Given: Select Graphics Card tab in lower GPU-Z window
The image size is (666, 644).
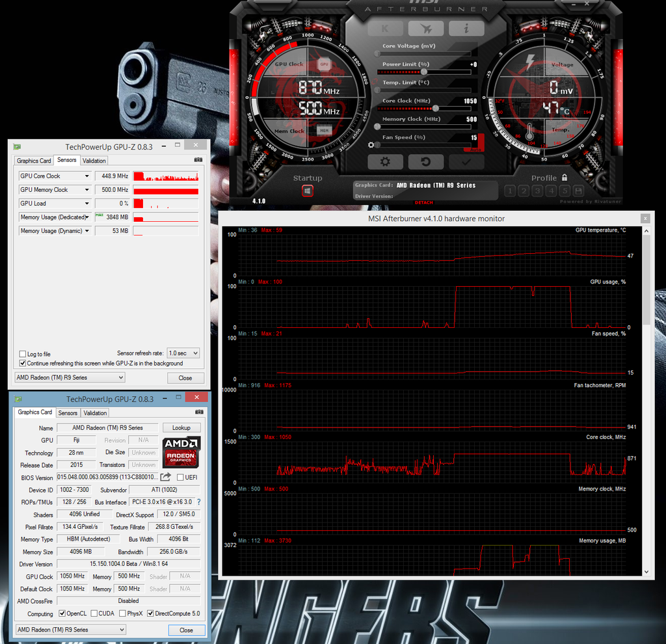Looking at the screenshot, I should click(35, 412).
